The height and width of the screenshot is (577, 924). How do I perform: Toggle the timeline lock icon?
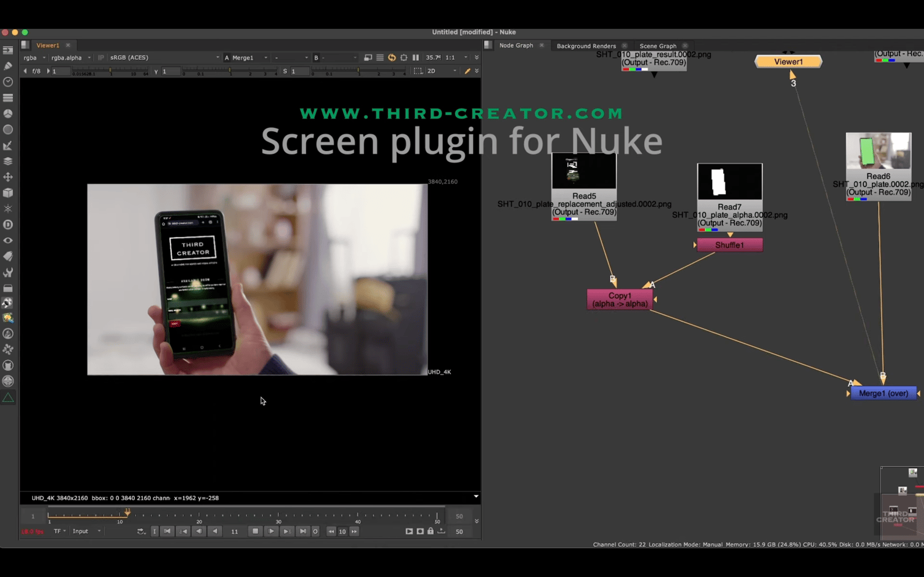tap(431, 531)
